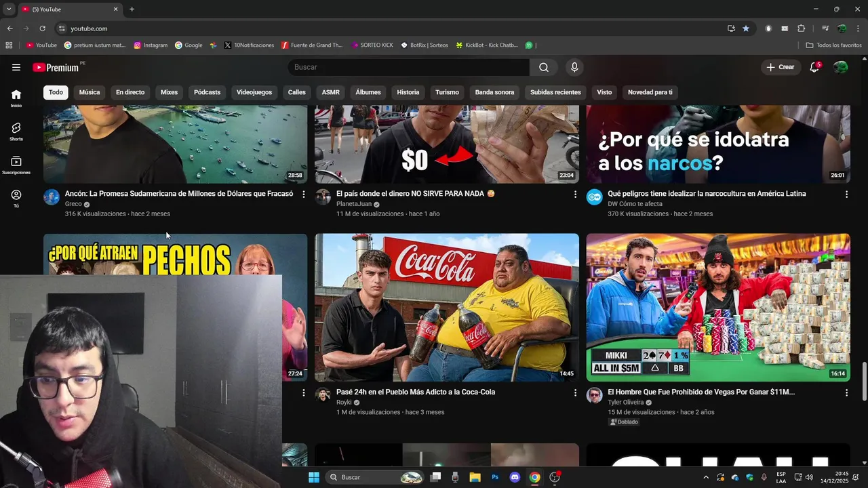The image size is (868, 488).
Task: Open options for PlanetaJuan's video
Action: (x=575, y=194)
